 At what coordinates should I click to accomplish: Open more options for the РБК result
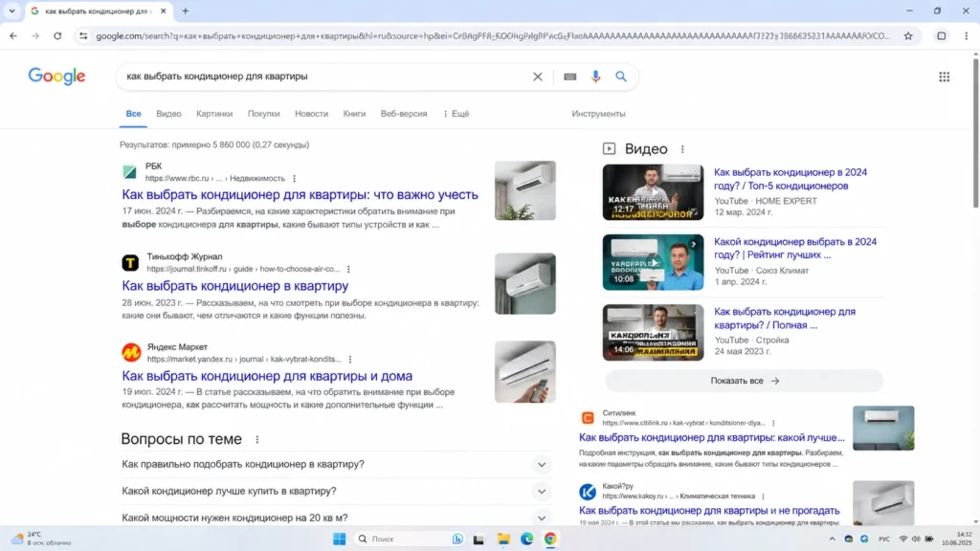(x=295, y=179)
